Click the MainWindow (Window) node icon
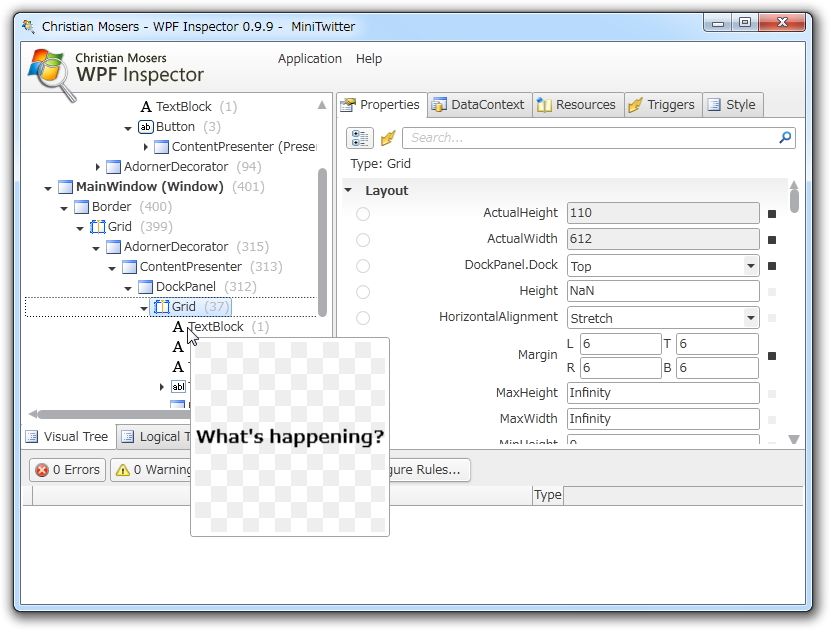This screenshot has height=631, width=830. [x=65, y=187]
